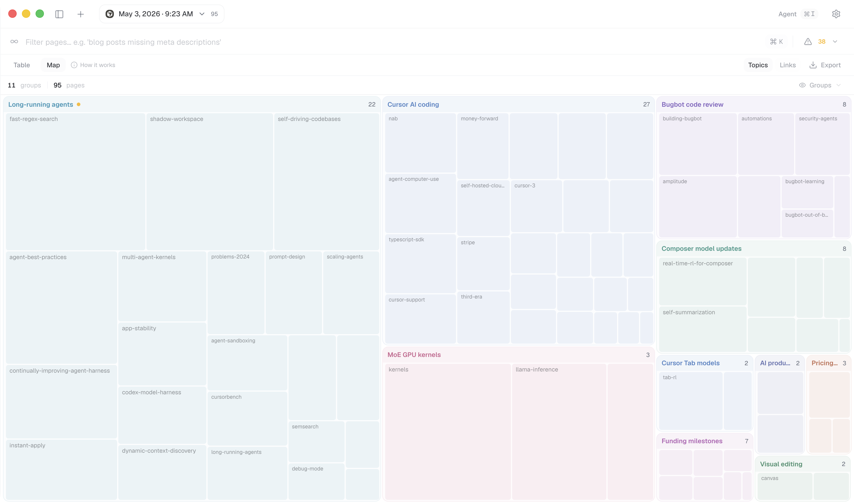Select the instant-apply tile

click(x=61, y=470)
